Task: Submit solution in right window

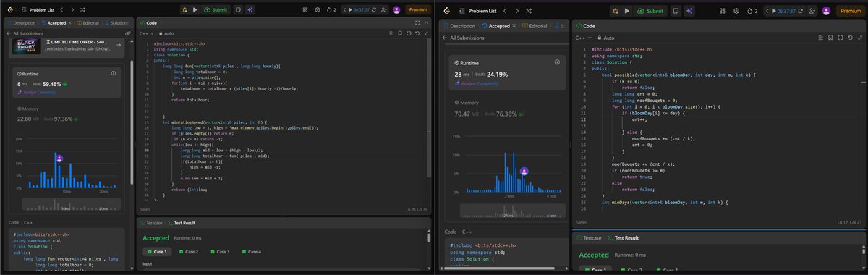Action: tap(650, 11)
